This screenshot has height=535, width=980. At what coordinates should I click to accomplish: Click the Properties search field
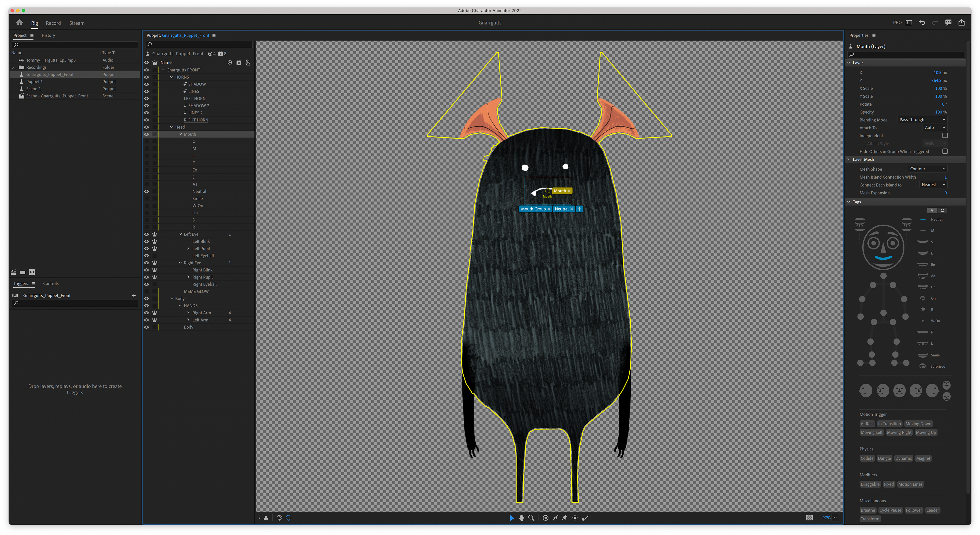[x=906, y=55]
